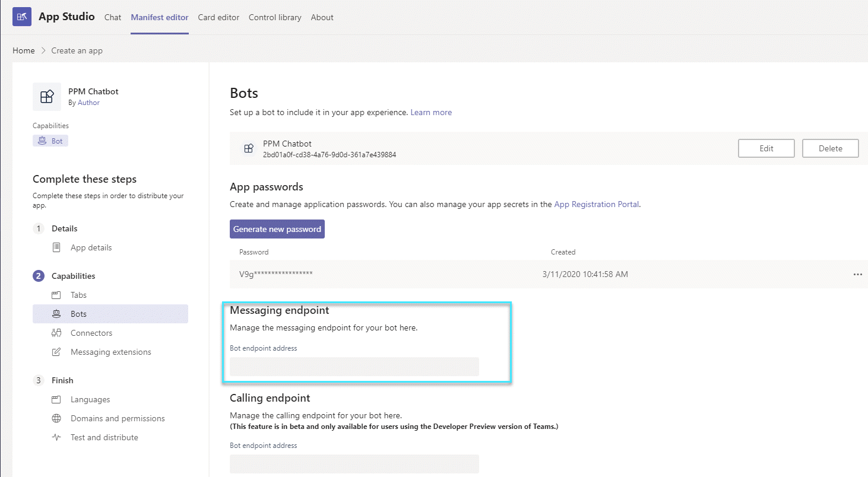The width and height of the screenshot is (868, 477).
Task: Select Connectors under Capabilities
Action: click(91, 333)
